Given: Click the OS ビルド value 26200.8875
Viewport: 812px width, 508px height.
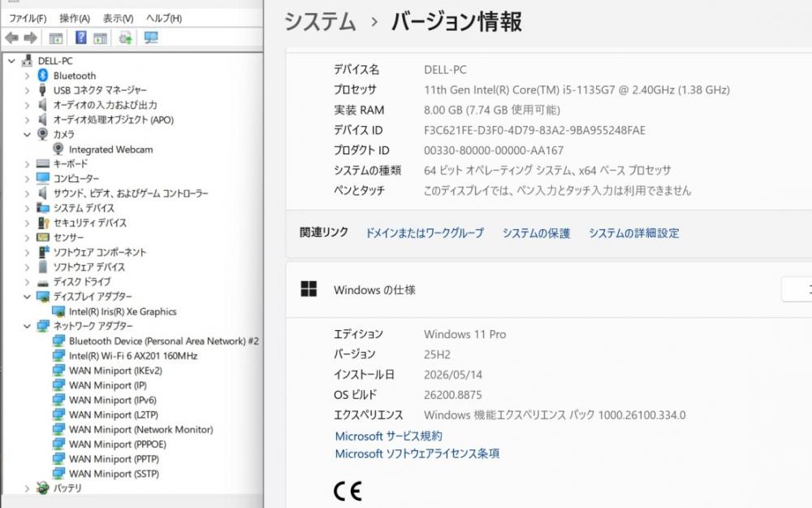Looking at the screenshot, I should point(452,395).
